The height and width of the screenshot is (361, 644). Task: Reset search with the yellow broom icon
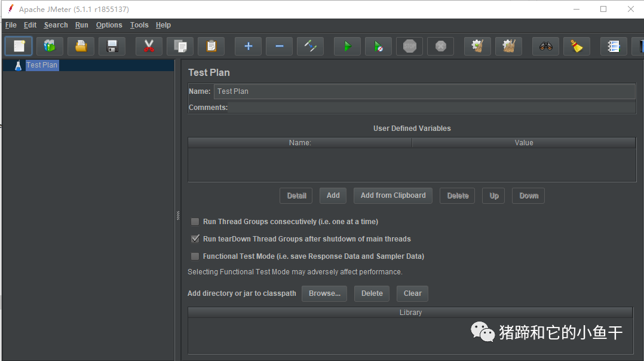(x=577, y=46)
